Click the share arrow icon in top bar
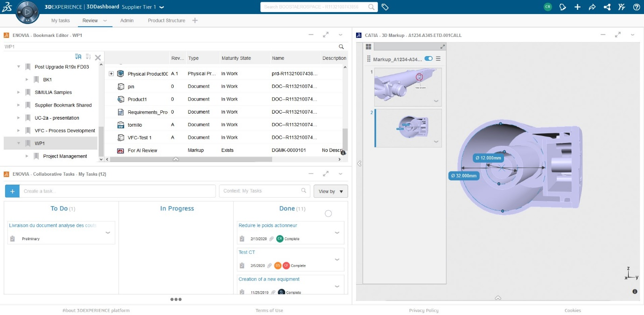Screen dimensions: 644x315 pyautogui.click(x=592, y=7)
